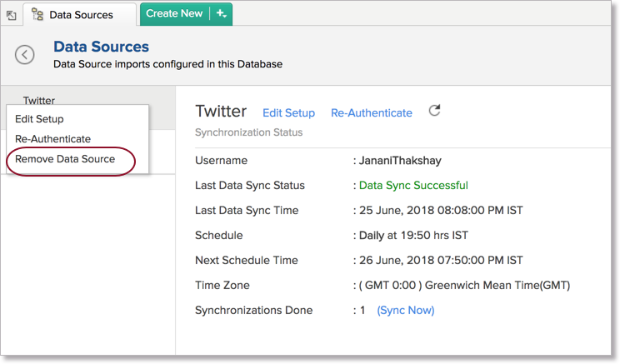Click the Re-Authenticate link in header
The width and height of the screenshot is (620, 364).
[371, 113]
